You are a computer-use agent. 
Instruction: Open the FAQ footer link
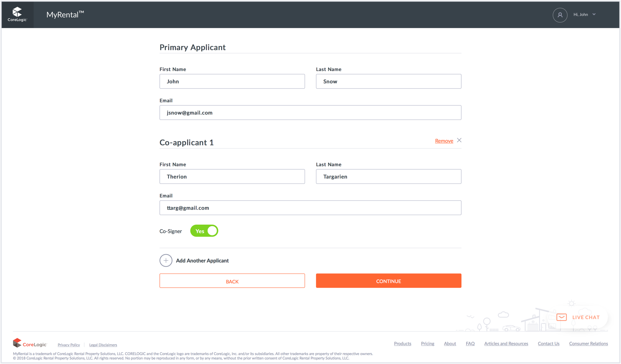(470, 344)
